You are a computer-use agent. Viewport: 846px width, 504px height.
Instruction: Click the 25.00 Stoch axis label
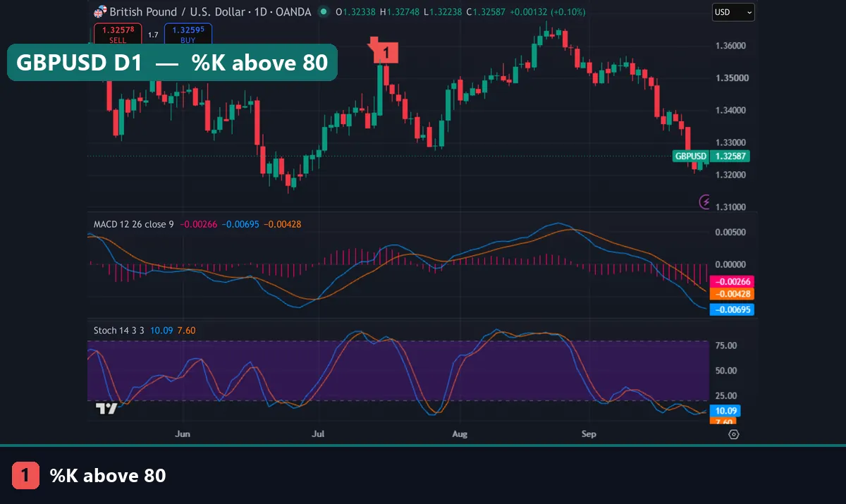click(726, 395)
